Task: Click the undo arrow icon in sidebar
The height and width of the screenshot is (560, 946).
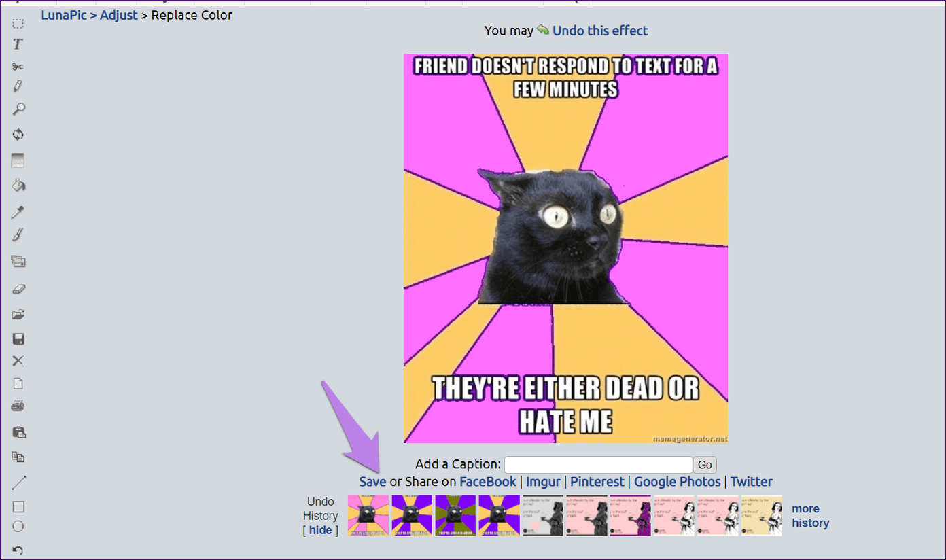Action: 18,550
